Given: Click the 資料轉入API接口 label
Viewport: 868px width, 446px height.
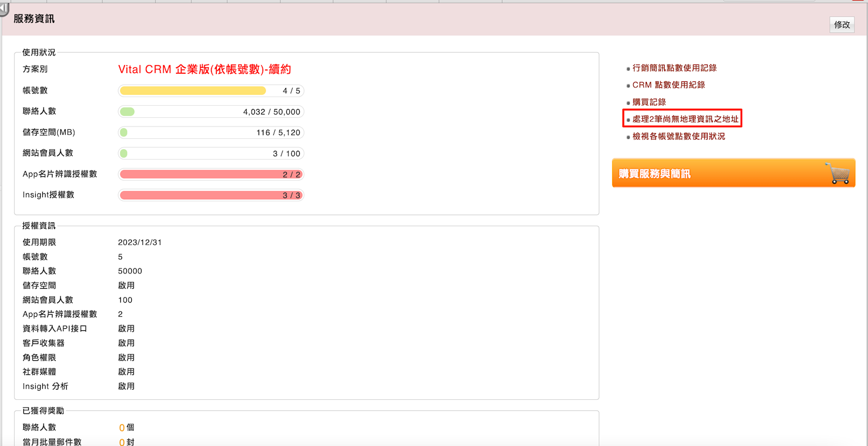Looking at the screenshot, I should (55, 329).
